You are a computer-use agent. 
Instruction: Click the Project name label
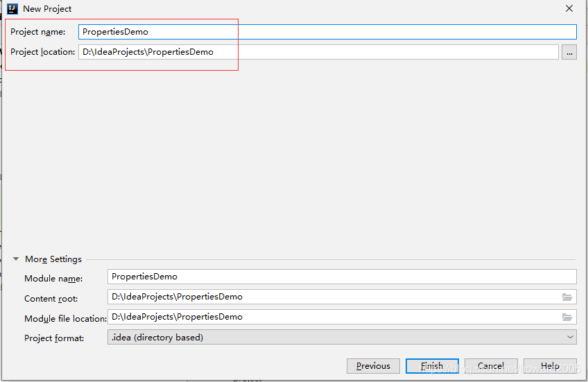point(38,32)
